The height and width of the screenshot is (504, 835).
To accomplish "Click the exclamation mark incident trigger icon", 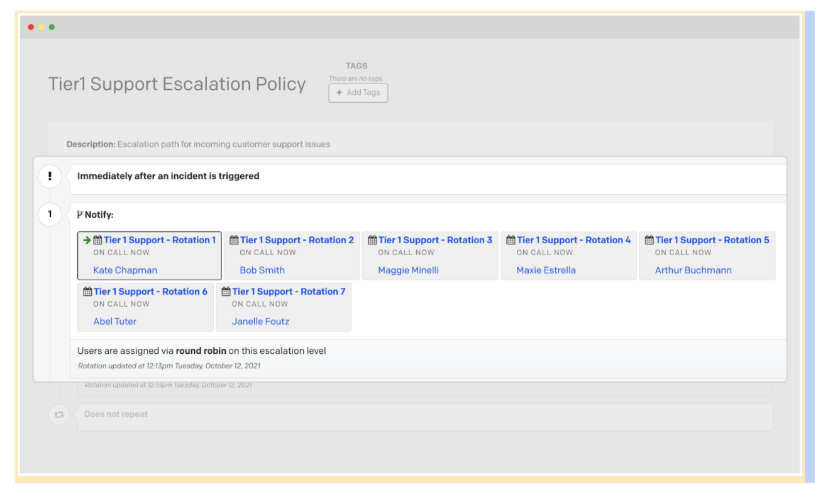I will coord(50,177).
